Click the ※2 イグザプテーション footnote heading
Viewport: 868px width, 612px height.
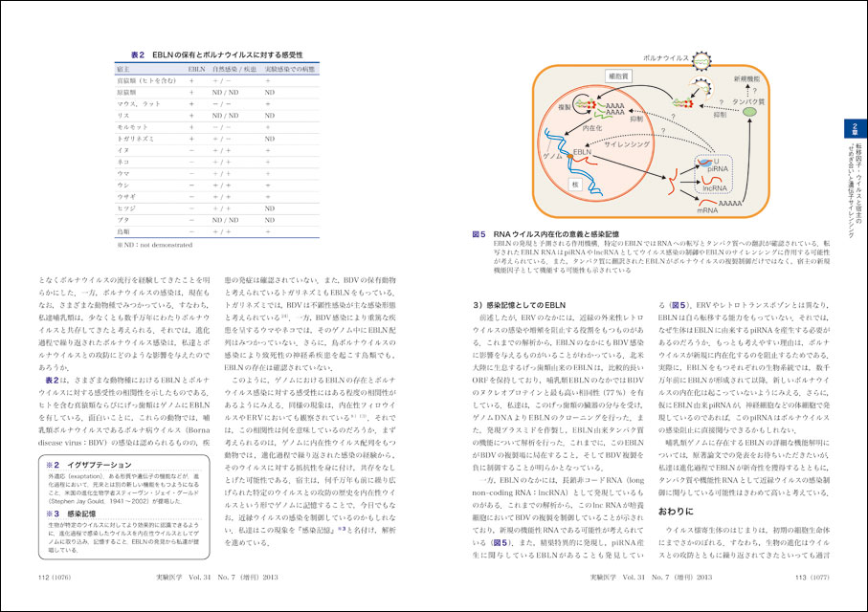[x=91, y=464]
